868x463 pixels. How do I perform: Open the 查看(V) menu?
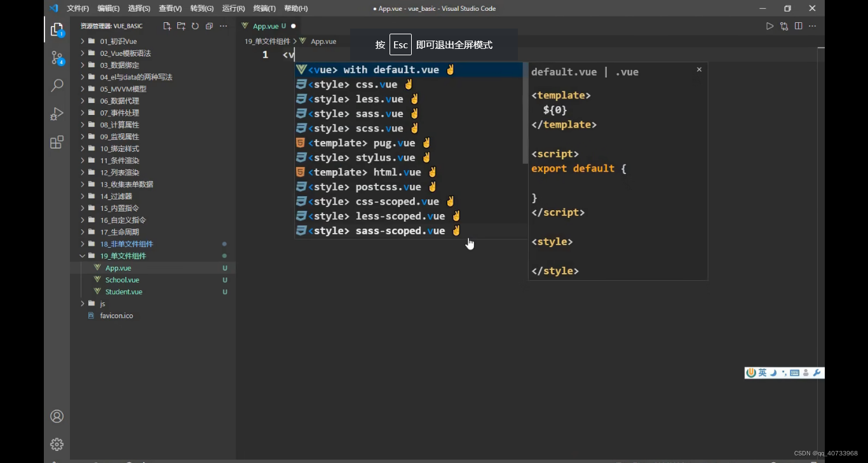(170, 8)
